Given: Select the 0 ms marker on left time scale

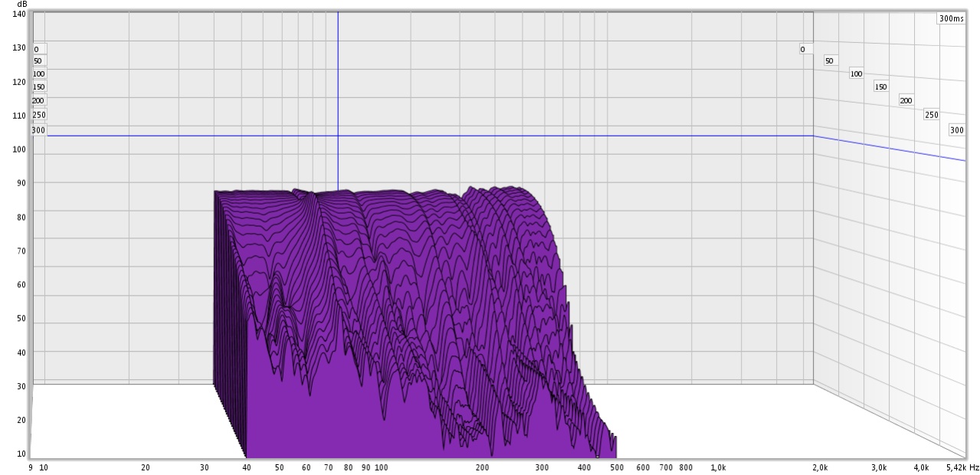Looking at the screenshot, I should click(x=36, y=49).
